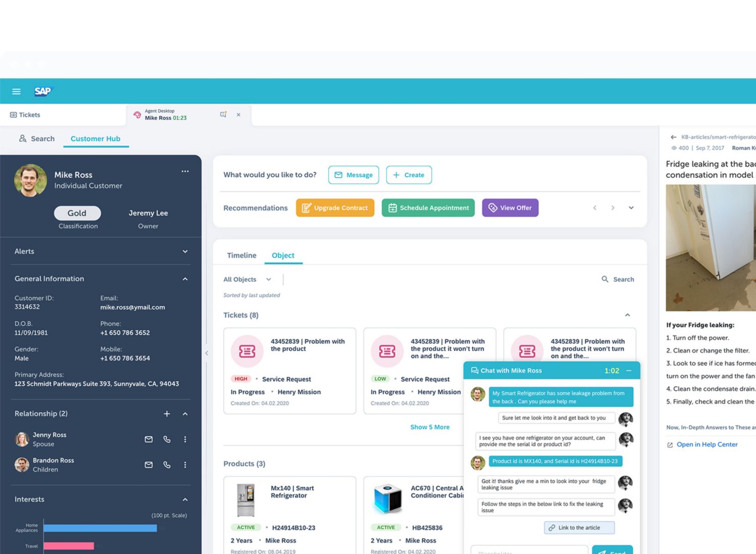Screen dimensions: 756x554
Task: Click the Home Appliances interest bar
Action: (x=100, y=528)
